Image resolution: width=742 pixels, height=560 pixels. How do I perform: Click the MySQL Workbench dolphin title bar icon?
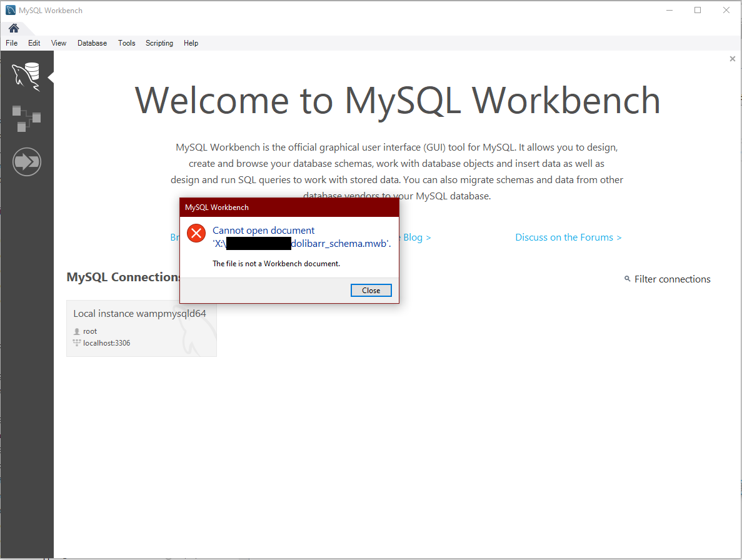[9, 10]
